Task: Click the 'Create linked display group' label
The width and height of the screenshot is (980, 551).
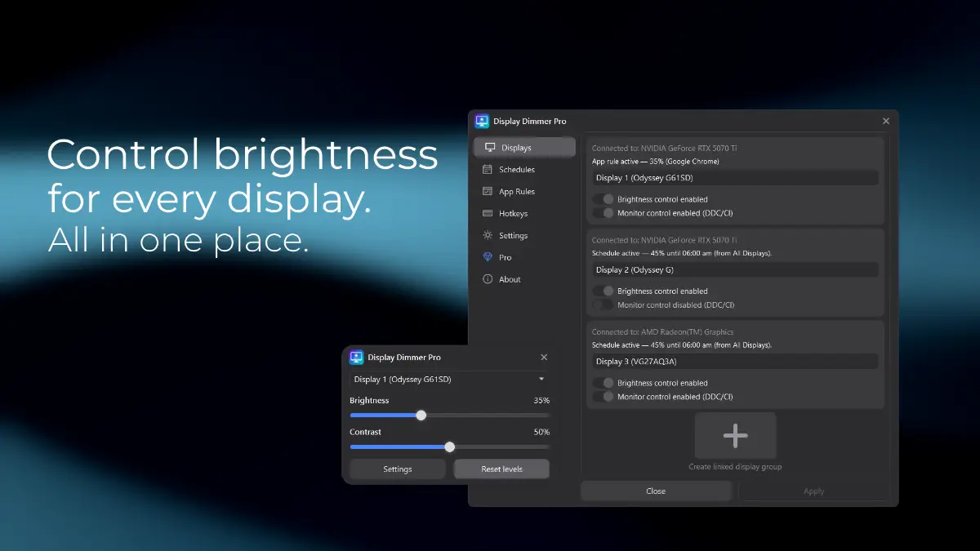Action: [x=735, y=467]
